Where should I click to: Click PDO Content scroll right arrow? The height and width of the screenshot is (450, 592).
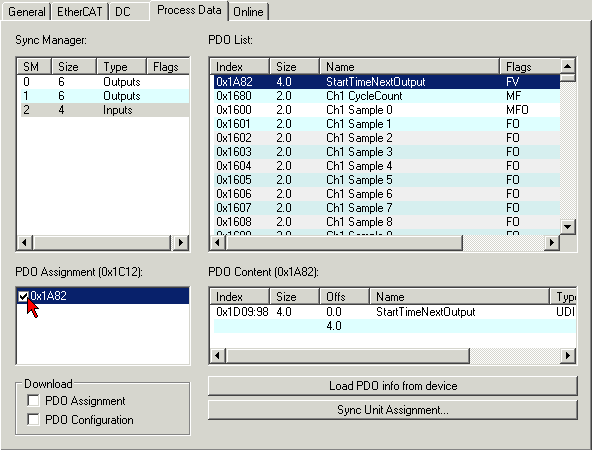[568, 355]
